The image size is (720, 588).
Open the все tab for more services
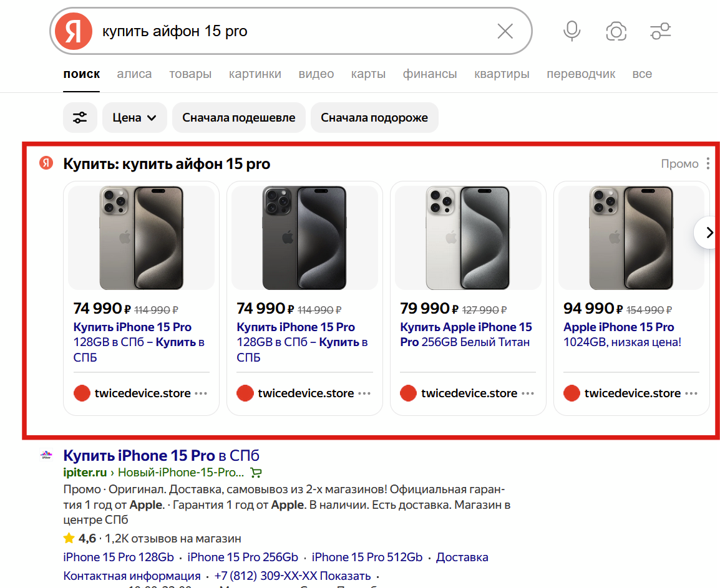click(642, 74)
